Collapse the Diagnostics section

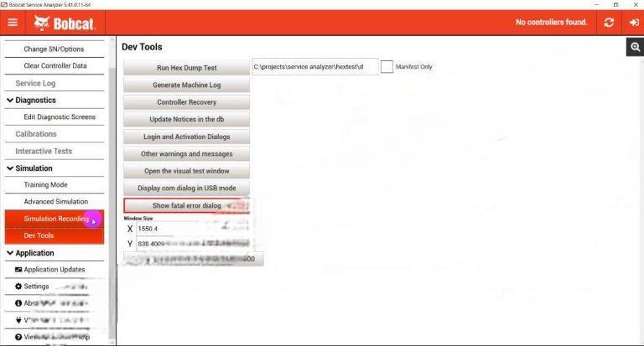(10, 101)
